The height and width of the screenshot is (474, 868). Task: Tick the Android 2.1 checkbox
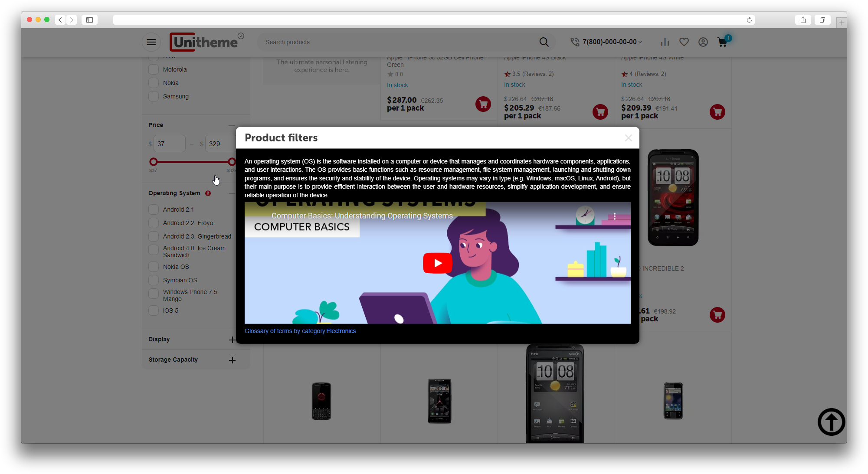[154, 209]
